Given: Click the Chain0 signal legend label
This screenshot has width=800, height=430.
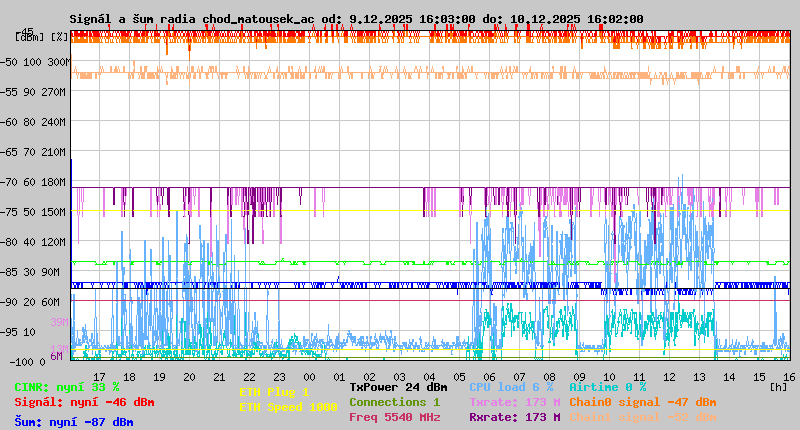Looking at the screenshot, I should [x=642, y=402].
